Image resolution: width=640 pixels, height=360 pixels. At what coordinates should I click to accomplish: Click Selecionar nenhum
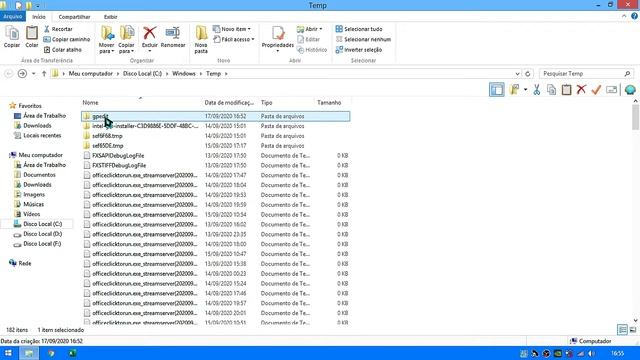click(x=363, y=39)
